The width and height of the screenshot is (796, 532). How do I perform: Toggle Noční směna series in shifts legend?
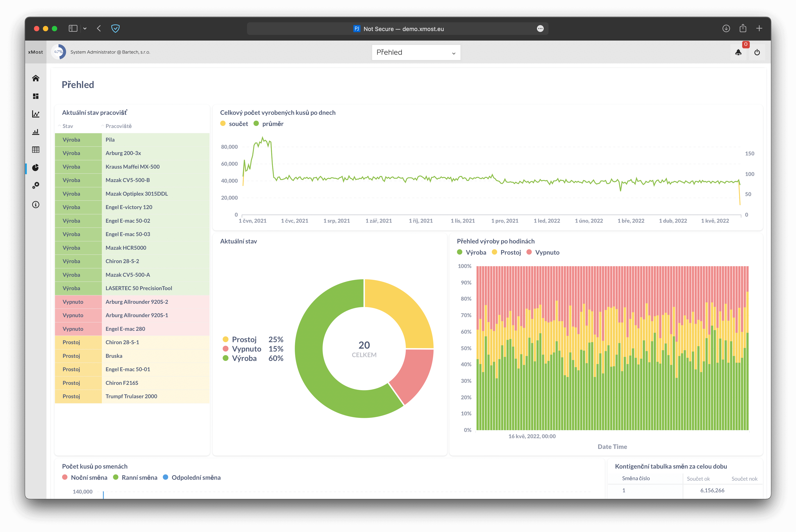coord(85,478)
